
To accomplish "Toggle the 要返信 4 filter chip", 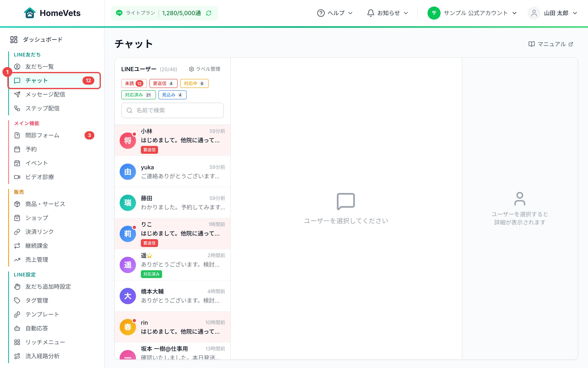I will point(163,83).
